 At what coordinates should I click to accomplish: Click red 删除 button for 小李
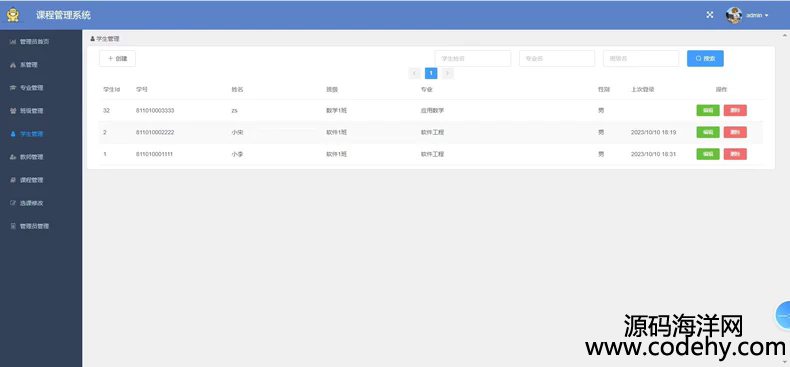[x=735, y=154]
